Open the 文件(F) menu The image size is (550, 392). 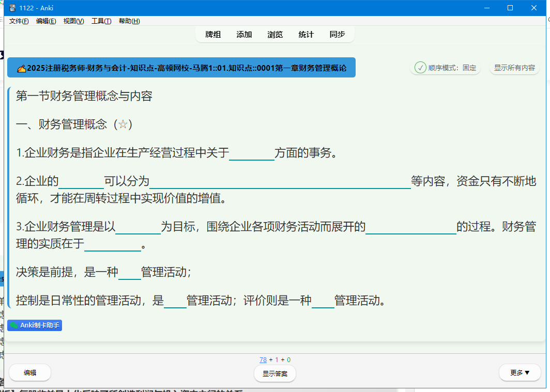coord(19,21)
